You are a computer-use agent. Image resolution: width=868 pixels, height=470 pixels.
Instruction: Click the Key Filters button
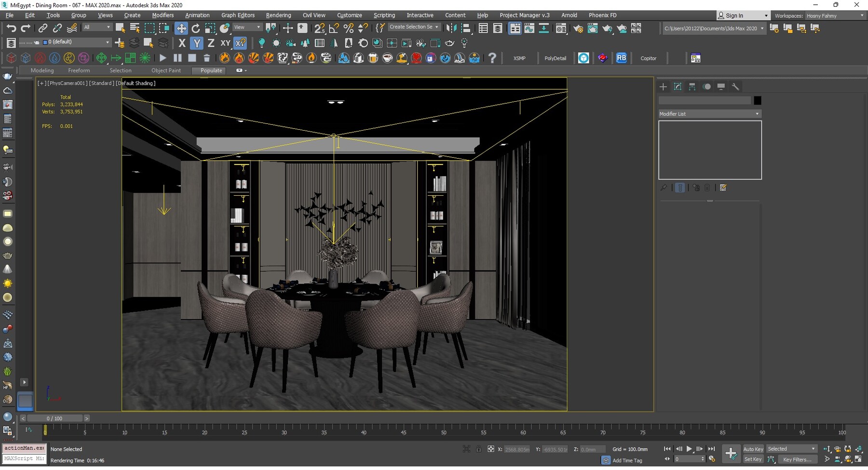(x=797, y=459)
